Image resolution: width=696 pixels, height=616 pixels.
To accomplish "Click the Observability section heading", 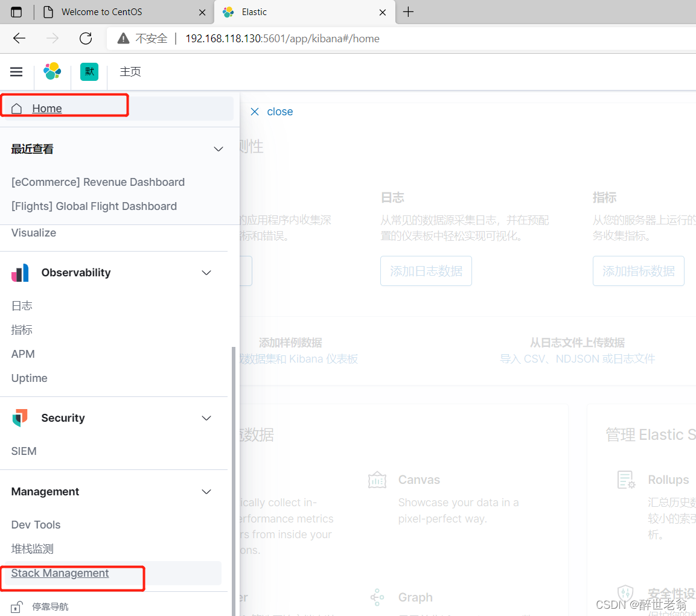I will pyautogui.click(x=76, y=273).
